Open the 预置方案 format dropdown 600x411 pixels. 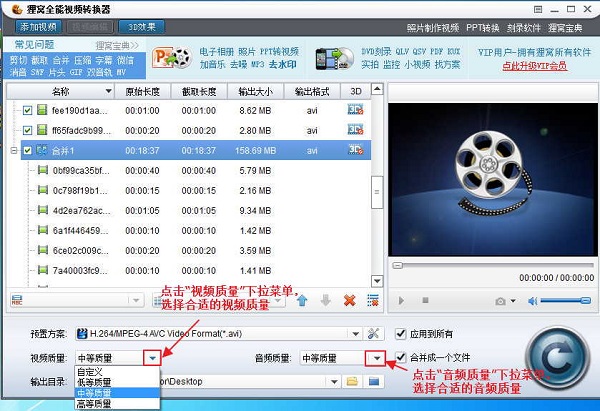355,334
